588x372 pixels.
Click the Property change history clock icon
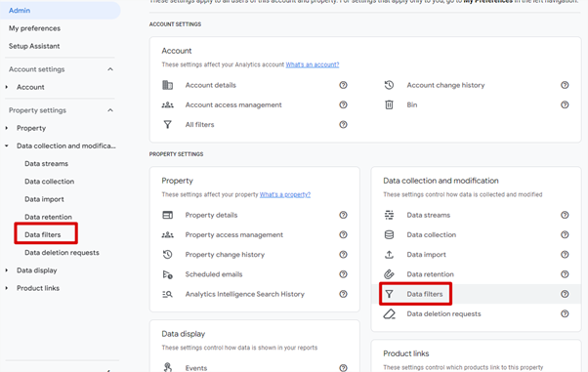coord(167,255)
